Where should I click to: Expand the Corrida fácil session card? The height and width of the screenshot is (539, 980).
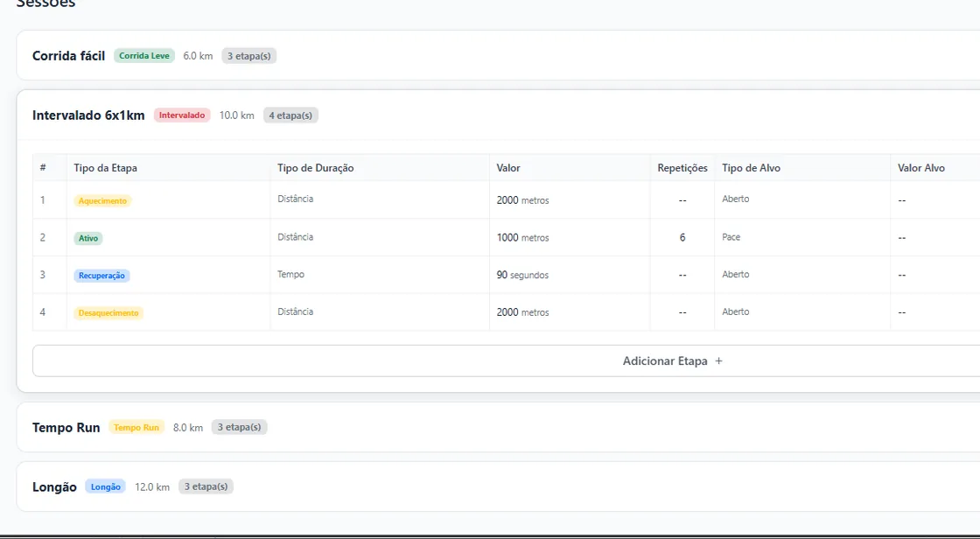[x=498, y=56]
